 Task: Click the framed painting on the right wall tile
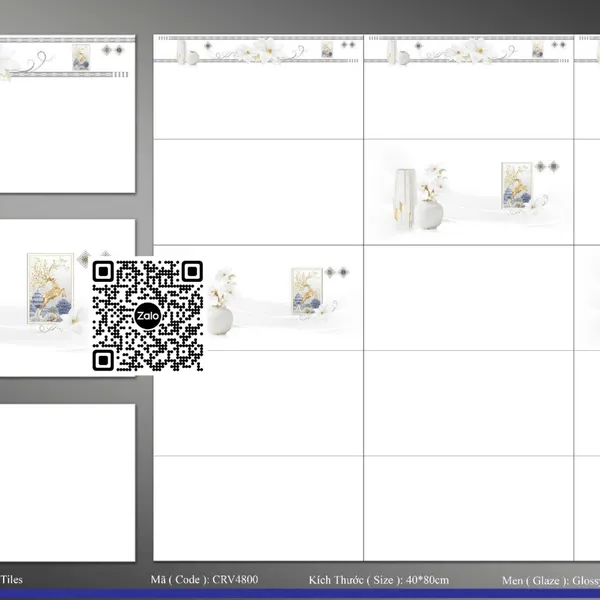(514, 185)
